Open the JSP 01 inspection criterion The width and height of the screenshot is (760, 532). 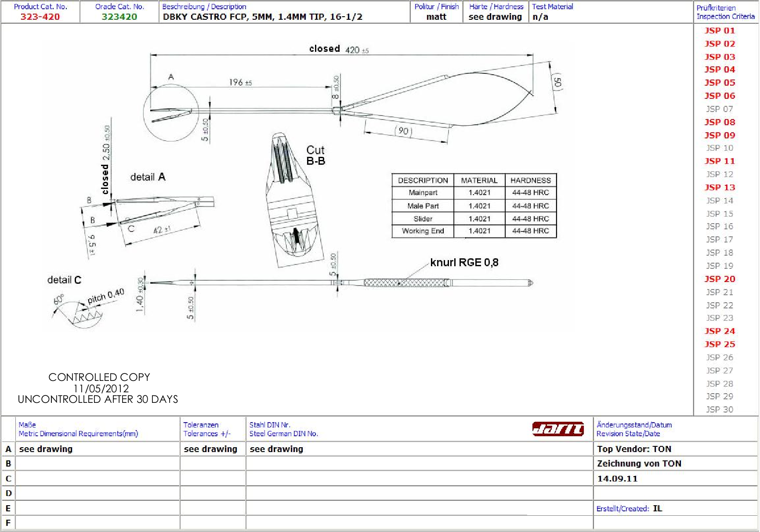point(719,31)
